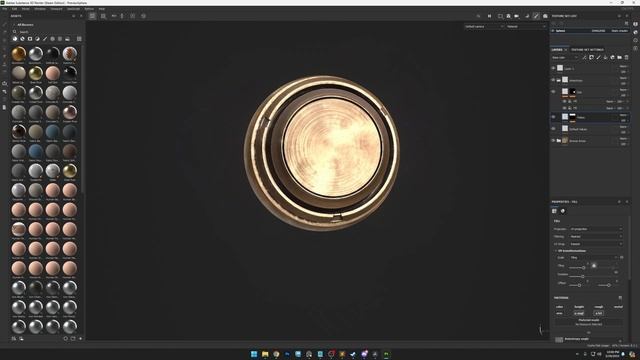The height and width of the screenshot is (360, 640).
Task: Filter assets by Smart masks icon
Action: [30, 39]
